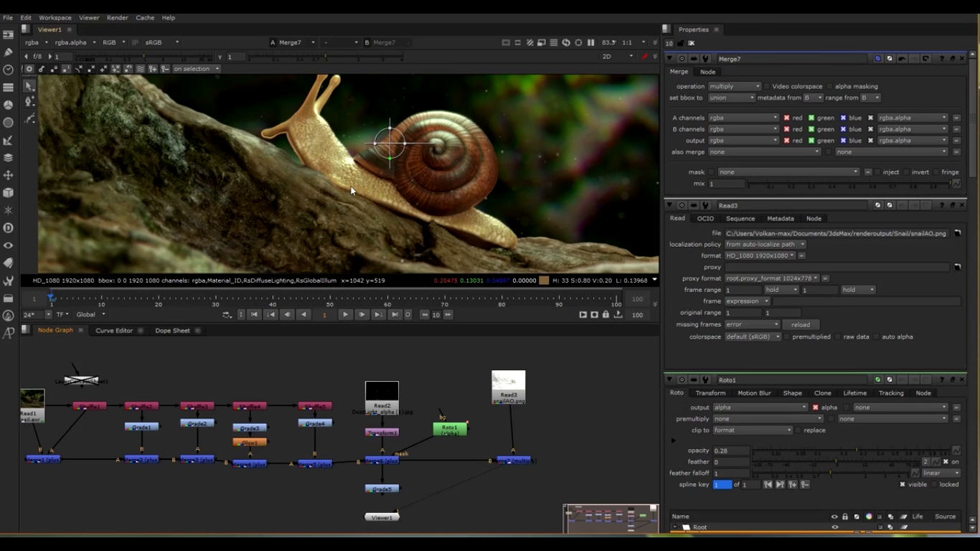Open the Render menu
This screenshot has width=980, height=551.
(117, 17)
